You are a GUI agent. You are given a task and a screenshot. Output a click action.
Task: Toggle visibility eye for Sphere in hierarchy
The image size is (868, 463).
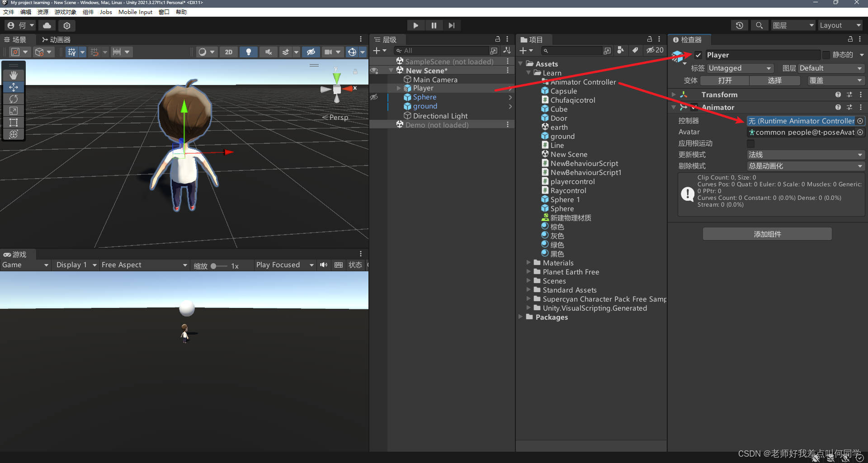374,97
